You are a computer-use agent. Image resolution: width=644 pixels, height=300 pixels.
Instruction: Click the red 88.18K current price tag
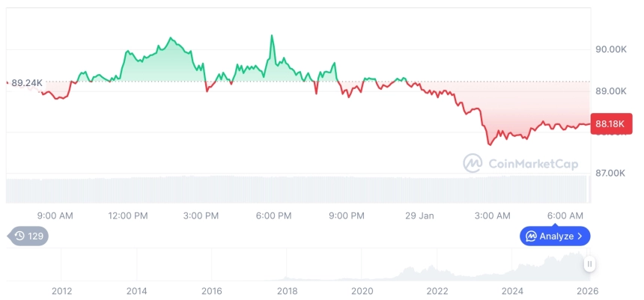612,123
